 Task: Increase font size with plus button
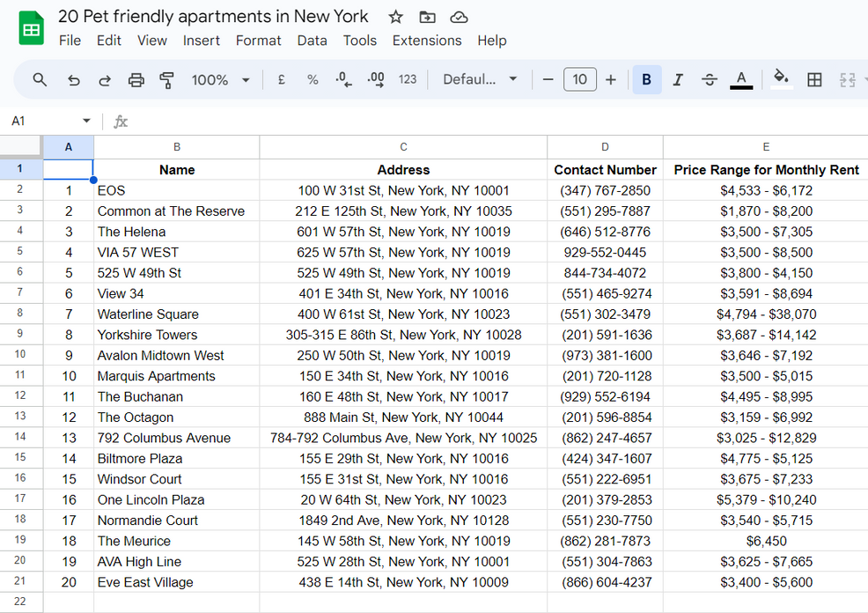point(611,80)
